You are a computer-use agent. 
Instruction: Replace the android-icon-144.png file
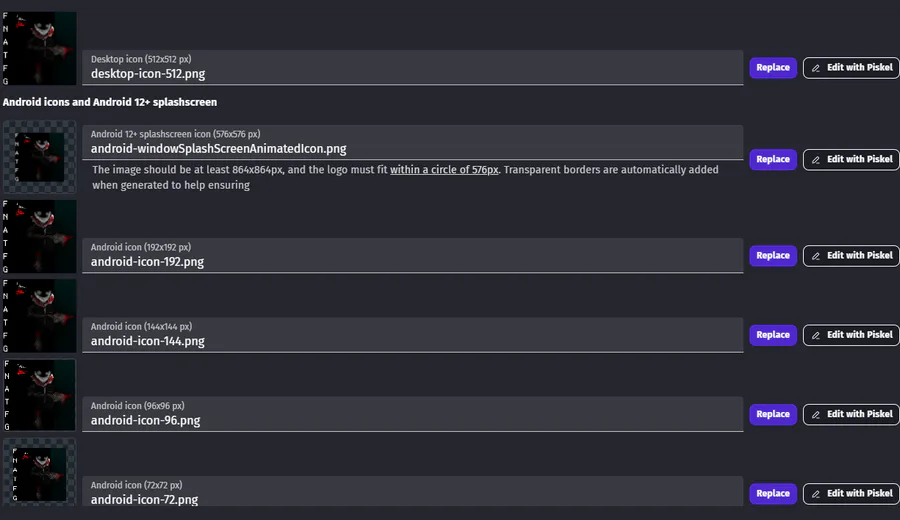772,335
